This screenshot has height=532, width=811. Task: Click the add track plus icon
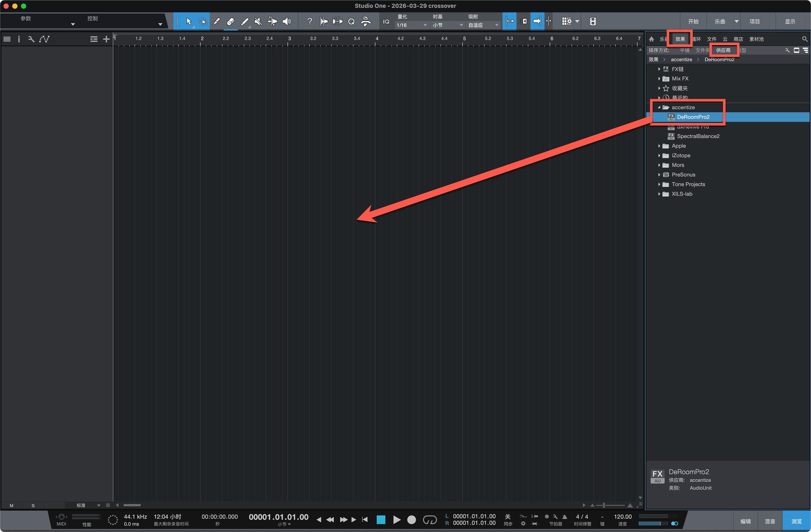[106, 39]
